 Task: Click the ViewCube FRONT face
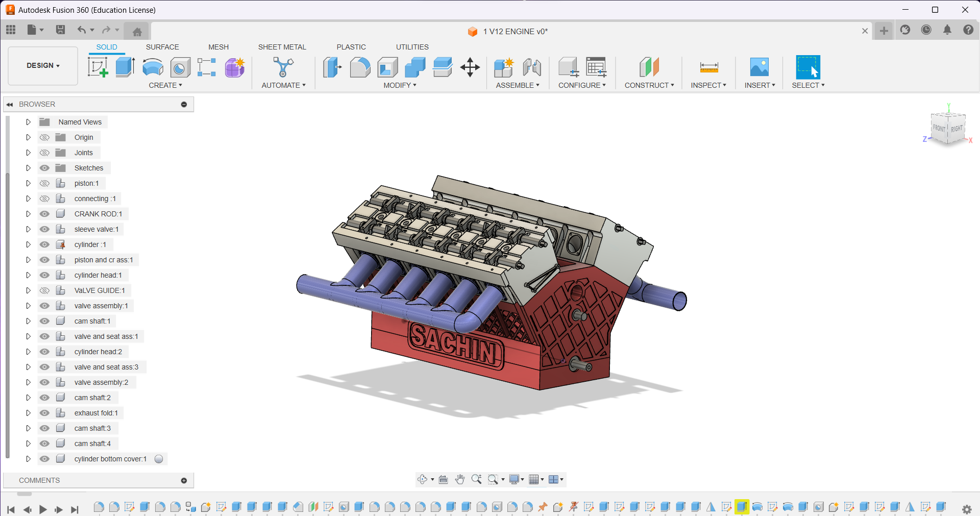939,128
